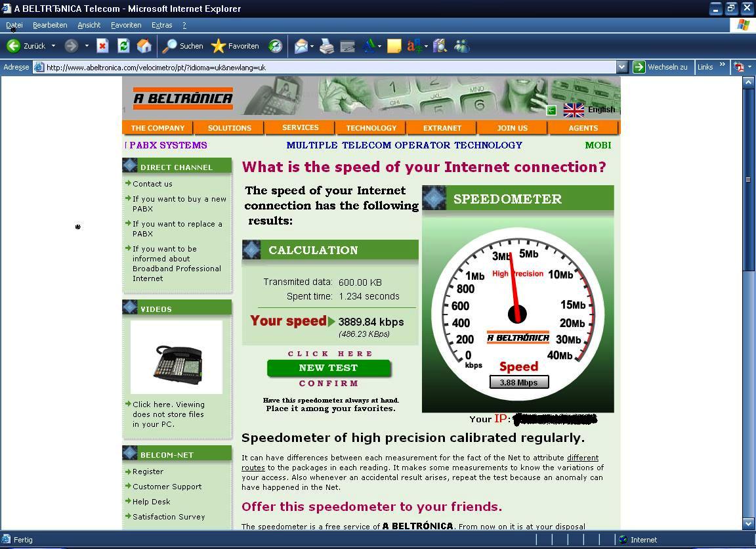Click 'Click here. Viewing does not store files'

click(x=168, y=414)
